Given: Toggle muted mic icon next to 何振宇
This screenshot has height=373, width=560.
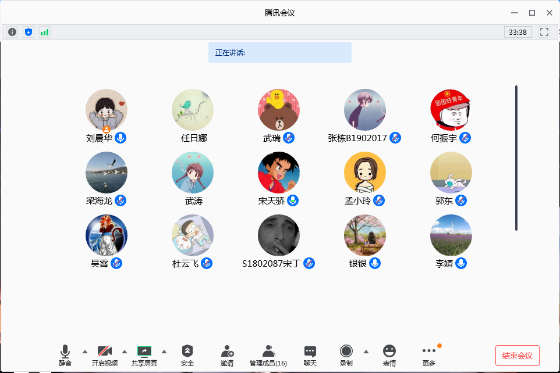Looking at the screenshot, I should pyautogui.click(x=465, y=138).
